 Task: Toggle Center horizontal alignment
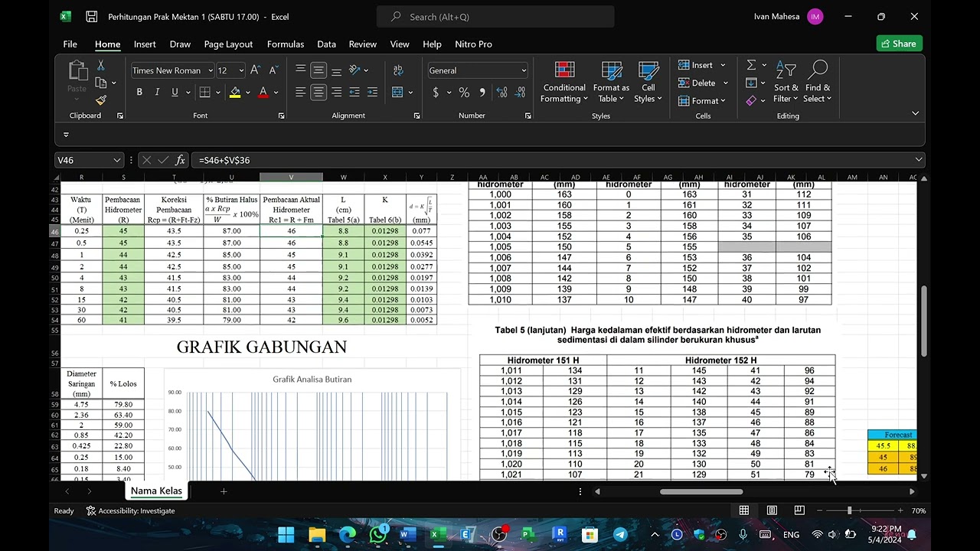point(318,93)
